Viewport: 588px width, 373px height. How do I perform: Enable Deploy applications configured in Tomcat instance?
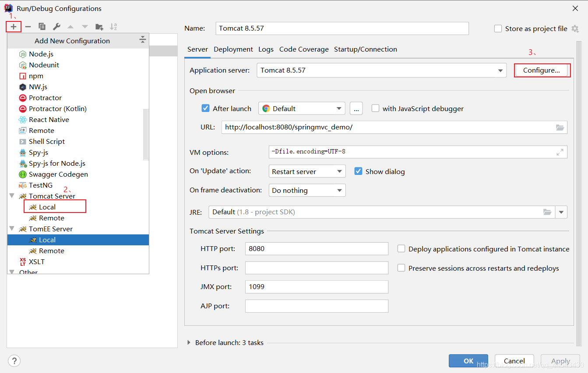point(401,249)
